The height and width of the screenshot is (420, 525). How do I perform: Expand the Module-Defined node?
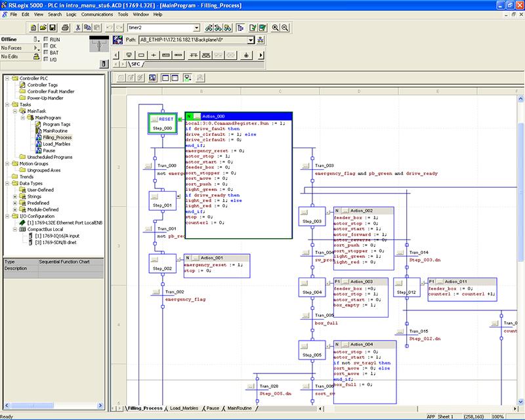click(x=14, y=209)
